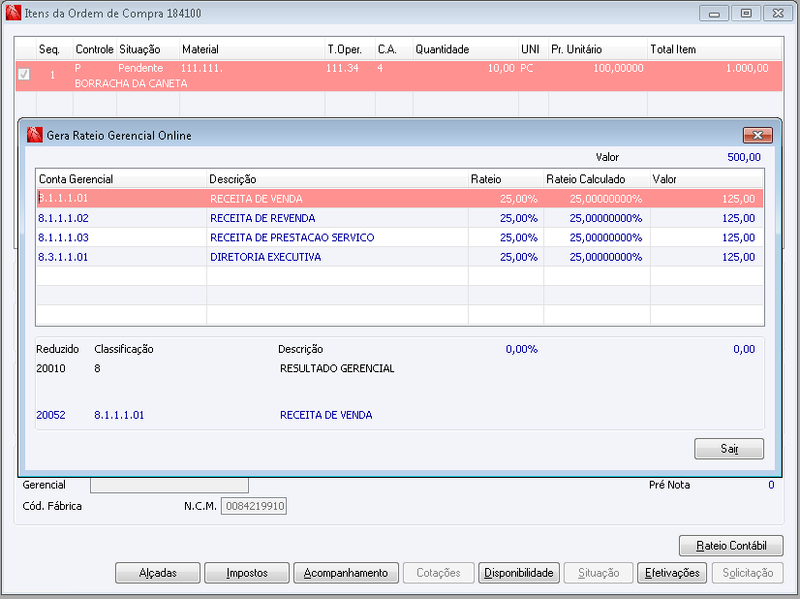Screen dimensions: 800x599
Task: Click the Gerencial input field
Action: tap(169, 485)
